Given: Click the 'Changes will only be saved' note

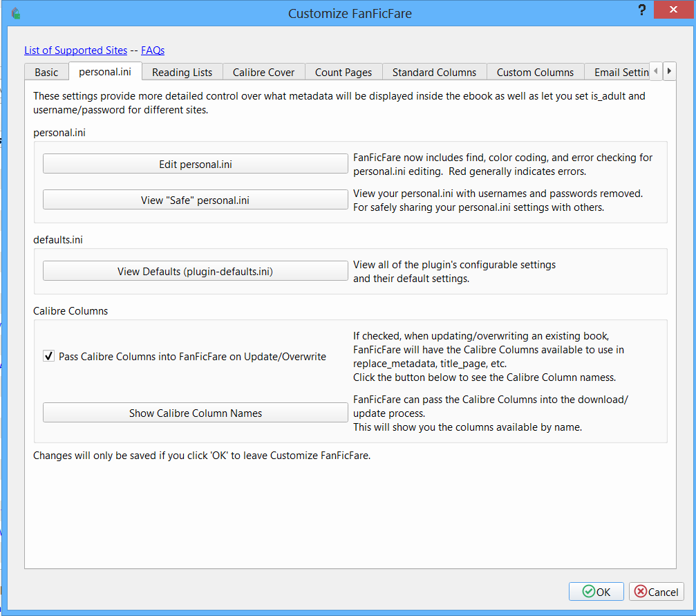Looking at the screenshot, I should pyautogui.click(x=202, y=456).
